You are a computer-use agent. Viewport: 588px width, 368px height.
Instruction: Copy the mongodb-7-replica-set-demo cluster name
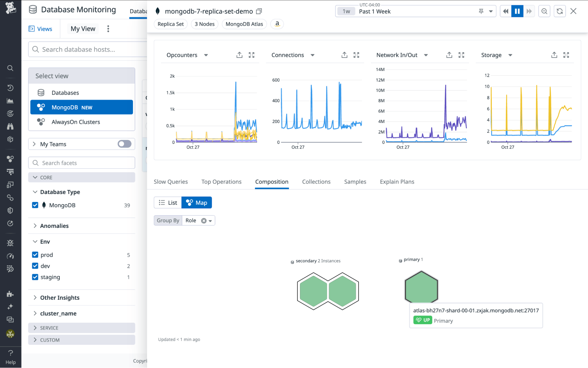[x=259, y=11]
